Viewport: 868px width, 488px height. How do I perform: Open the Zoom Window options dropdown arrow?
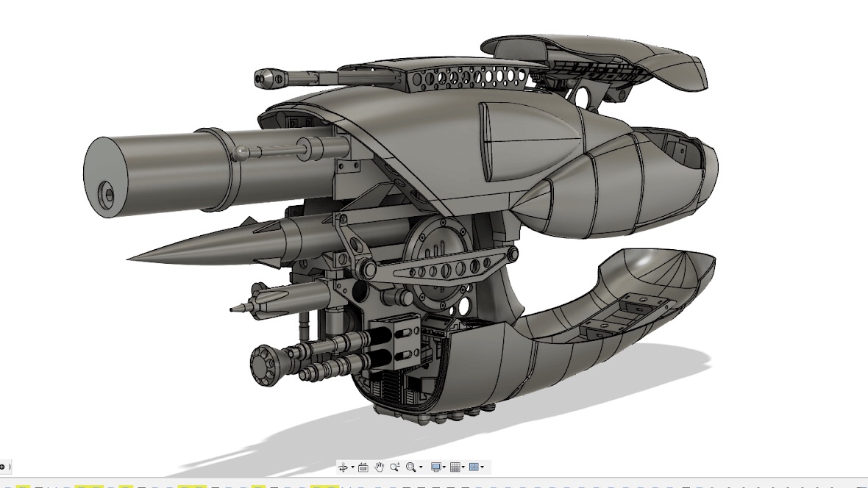[421, 467]
